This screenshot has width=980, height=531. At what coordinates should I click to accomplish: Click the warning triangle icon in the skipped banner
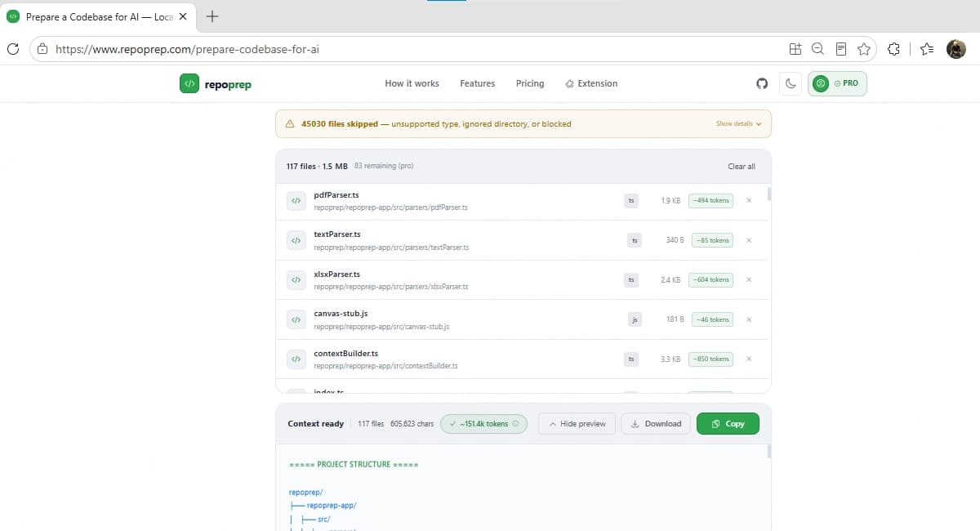tap(290, 124)
